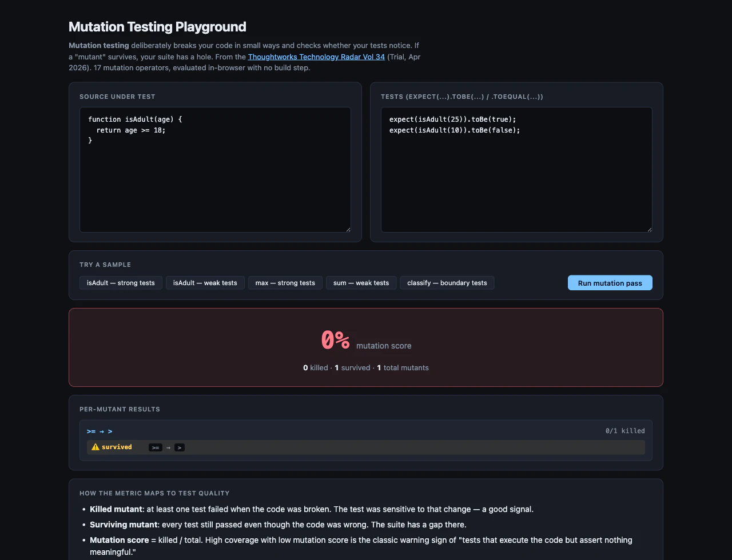Click the "Surviving mutant" bullet term
The image size is (732, 560).
point(124,525)
